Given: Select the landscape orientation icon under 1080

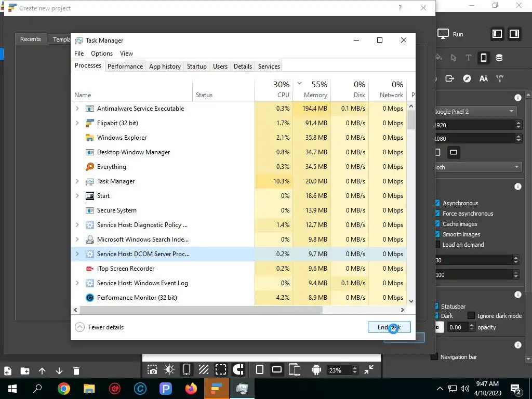Looking at the screenshot, I should (x=454, y=152).
